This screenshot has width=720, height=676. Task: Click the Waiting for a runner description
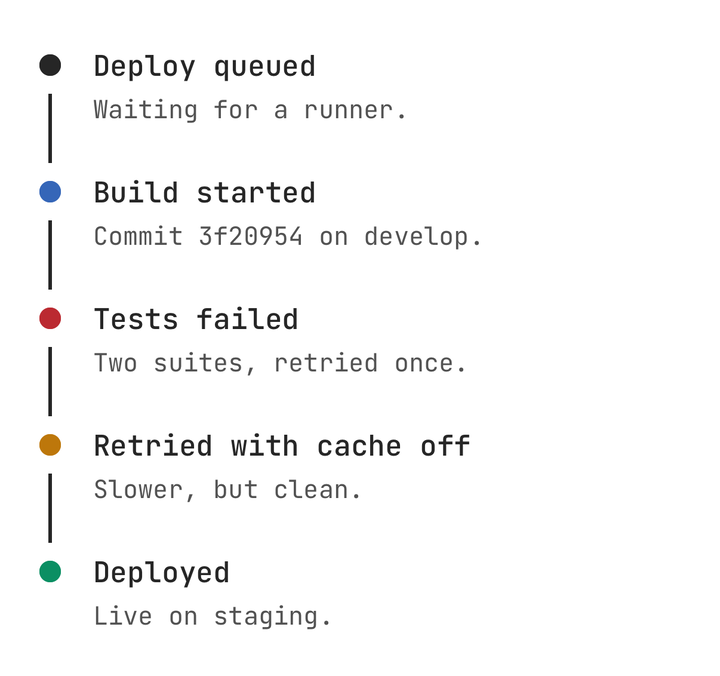(250, 111)
